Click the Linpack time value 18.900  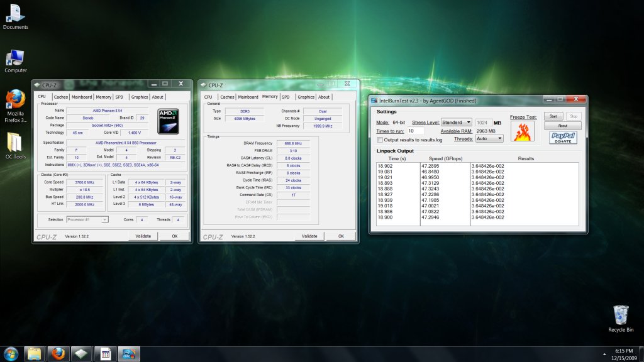(385, 217)
